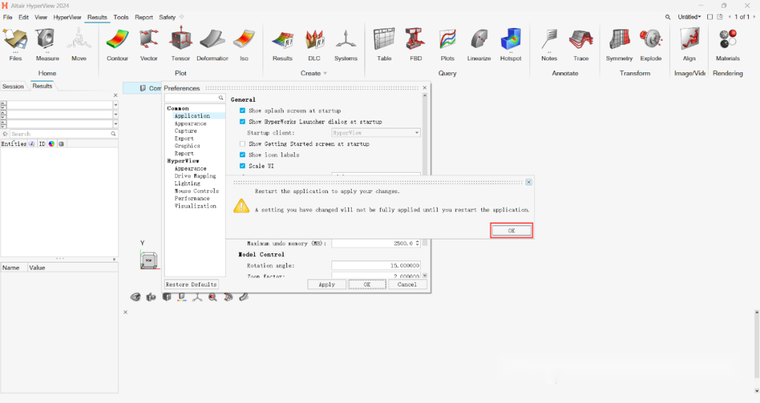Uncheck Show splash screen at startup
The height and width of the screenshot is (403, 760).
click(242, 111)
